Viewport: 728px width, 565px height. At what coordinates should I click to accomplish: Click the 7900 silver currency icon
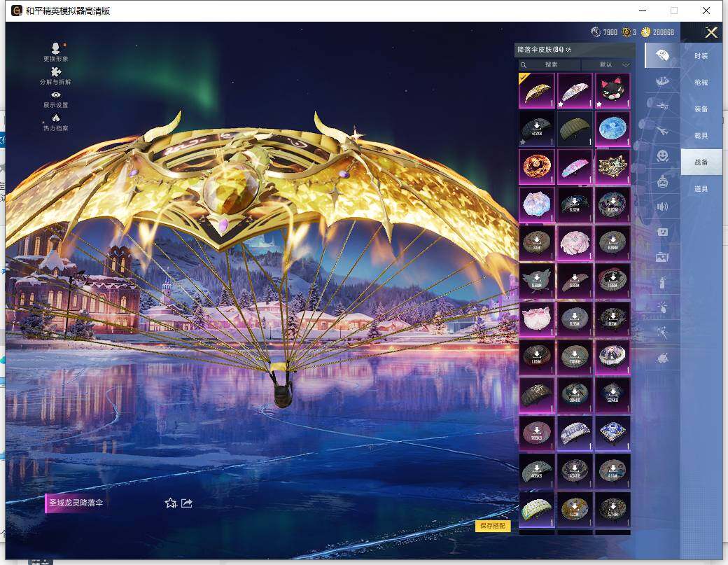(x=596, y=32)
